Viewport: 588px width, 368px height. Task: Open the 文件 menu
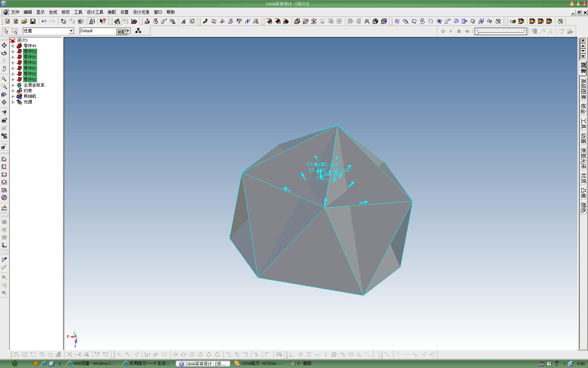[15, 12]
